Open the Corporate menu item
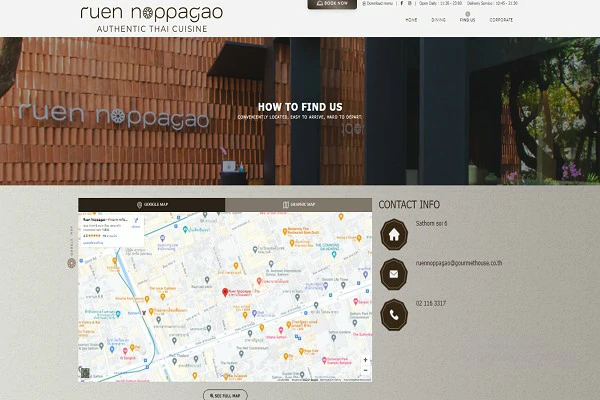Viewport: 600px width, 400px height. 501,20
